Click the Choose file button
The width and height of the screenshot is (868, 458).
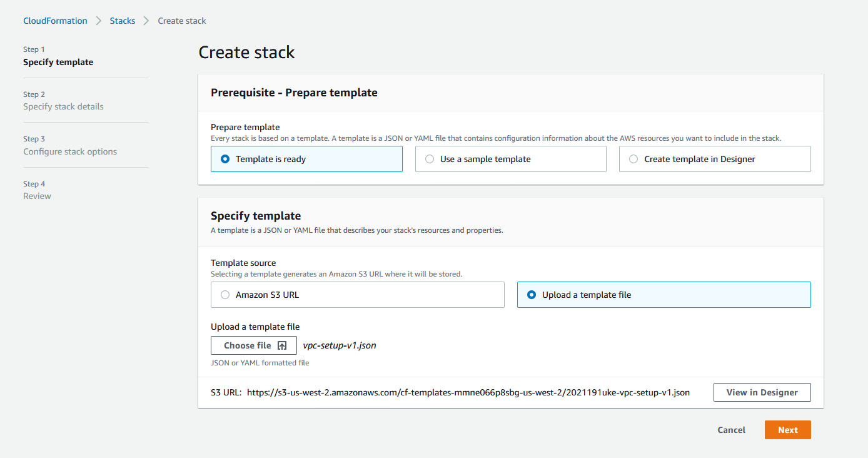pos(254,345)
